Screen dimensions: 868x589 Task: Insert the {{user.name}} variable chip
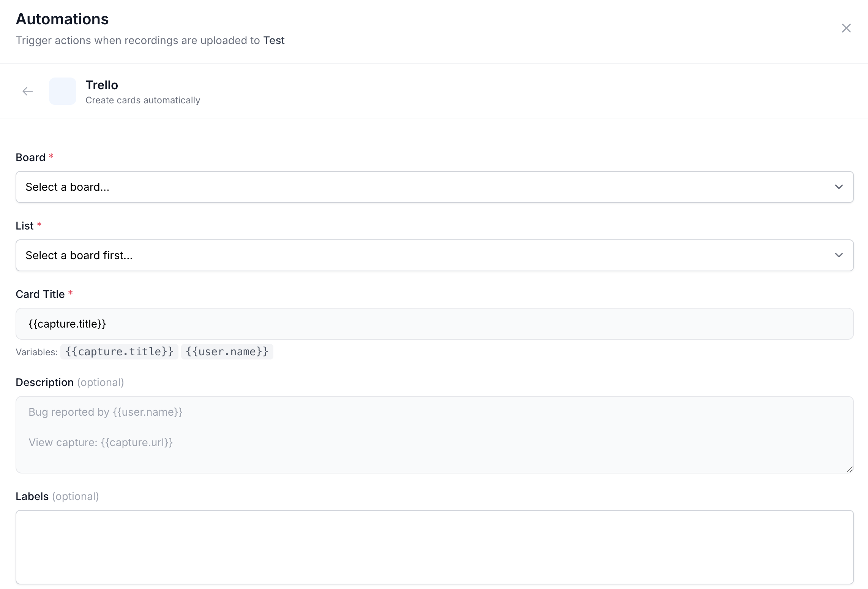(227, 351)
